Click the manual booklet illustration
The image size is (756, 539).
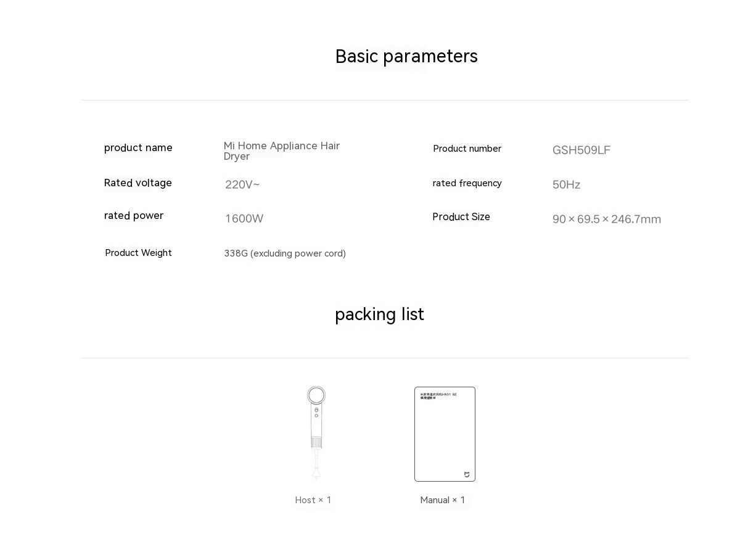coord(445,434)
